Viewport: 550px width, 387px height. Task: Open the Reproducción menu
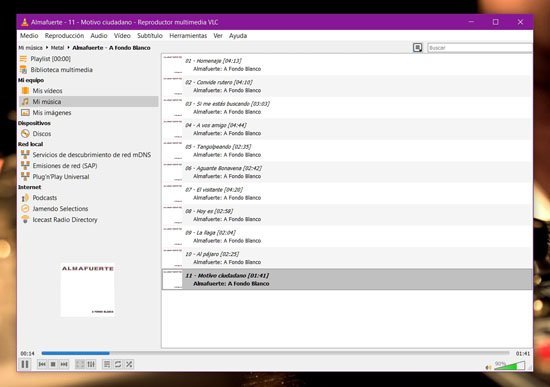64,35
